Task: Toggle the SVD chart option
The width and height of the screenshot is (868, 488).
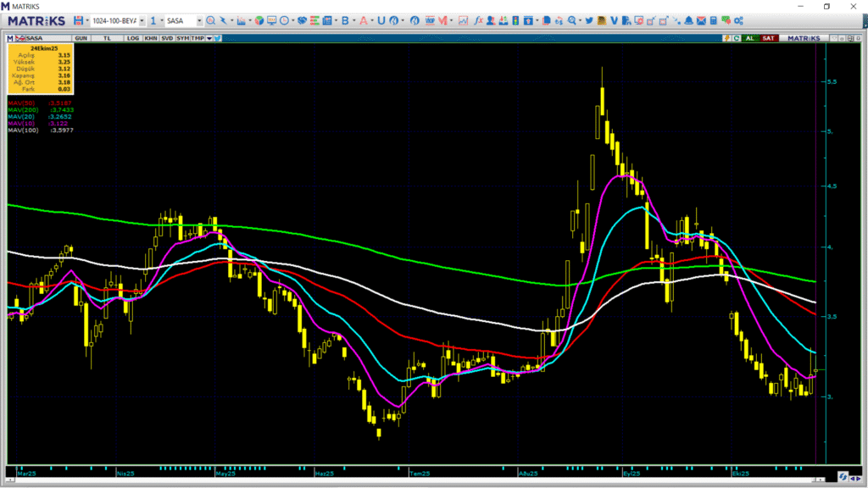Action: [x=167, y=38]
